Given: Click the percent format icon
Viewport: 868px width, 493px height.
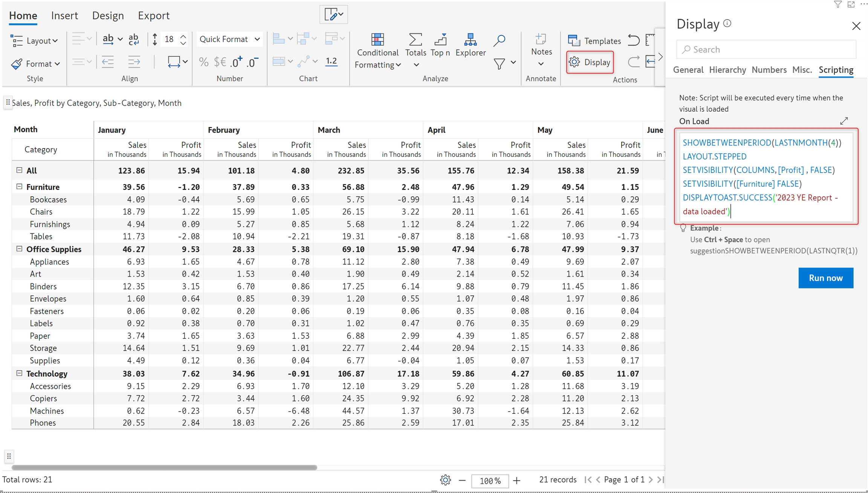Looking at the screenshot, I should pos(203,62).
